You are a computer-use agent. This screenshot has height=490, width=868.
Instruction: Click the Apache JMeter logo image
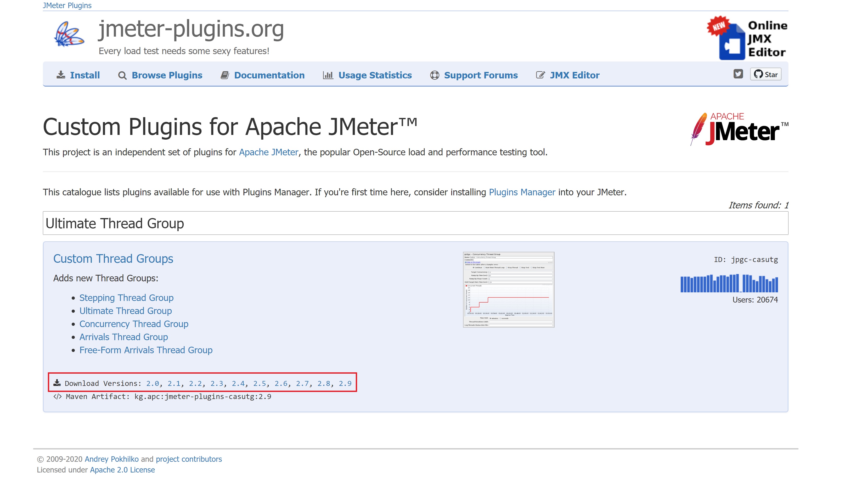pos(739,129)
